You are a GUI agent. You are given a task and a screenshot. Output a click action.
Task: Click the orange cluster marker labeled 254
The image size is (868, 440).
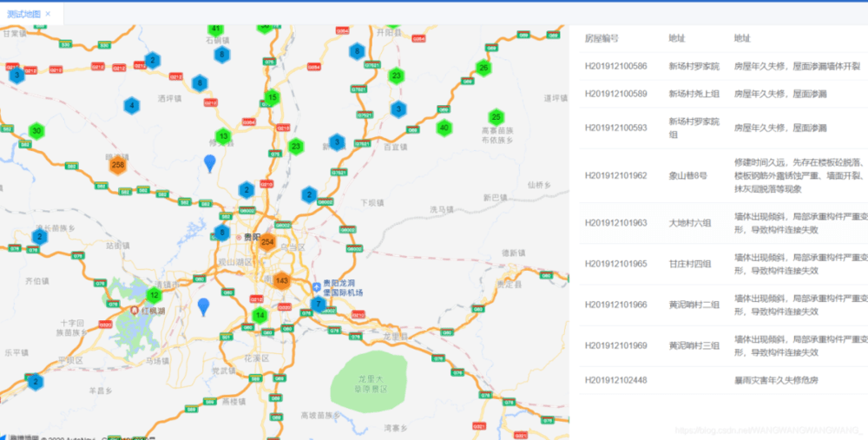[x=267, y=242]
